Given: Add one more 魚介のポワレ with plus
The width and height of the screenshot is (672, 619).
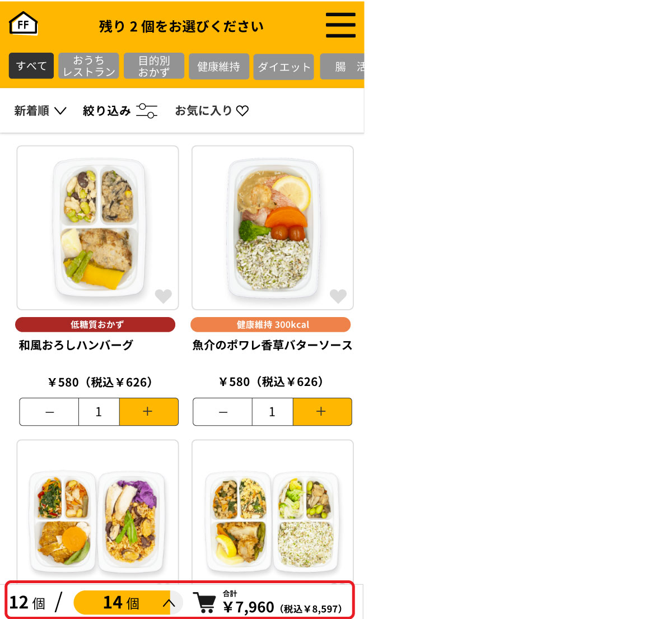Looking at the screenshot, I should (322, 412).
